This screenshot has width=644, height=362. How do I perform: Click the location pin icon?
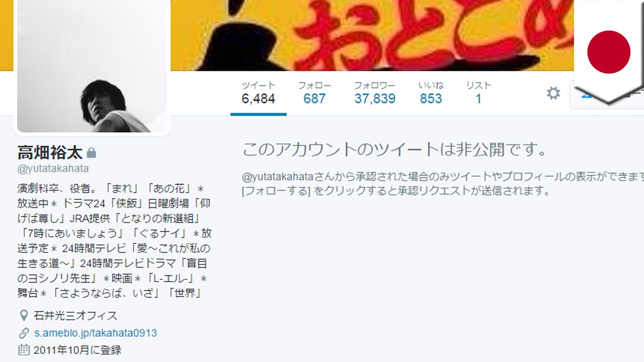(x=24, y=316)
